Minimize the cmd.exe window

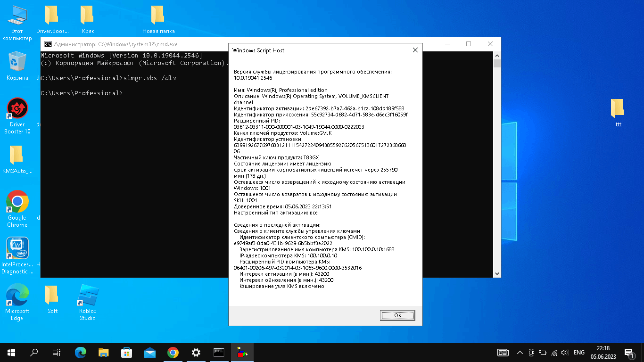447,44
